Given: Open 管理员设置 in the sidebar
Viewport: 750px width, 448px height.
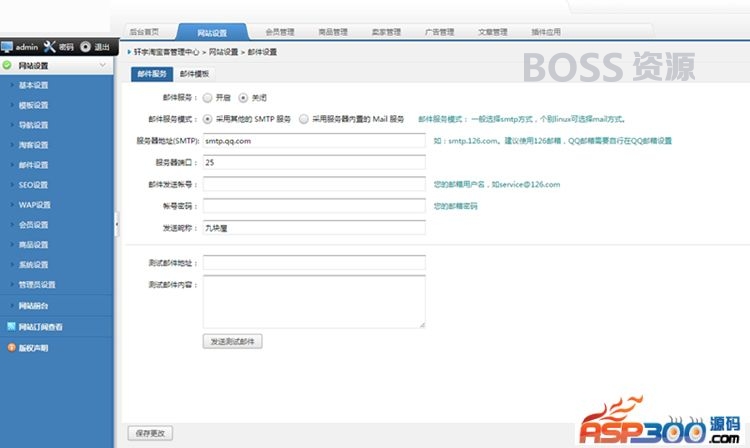Looking at the screenshot, I should [x=37, y=284].
